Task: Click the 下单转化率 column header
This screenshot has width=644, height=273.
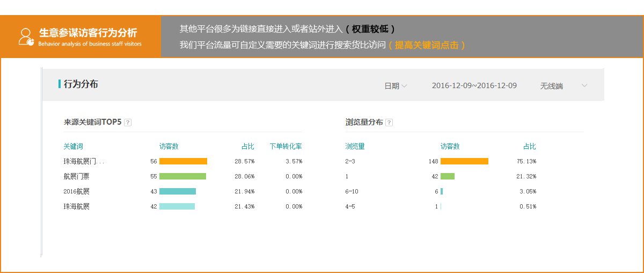Action: tap(286, 146)
